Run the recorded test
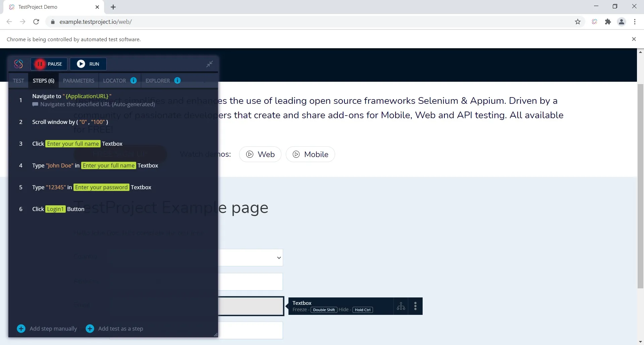Screen dimensions: 644x345 (x=88, y=64)
